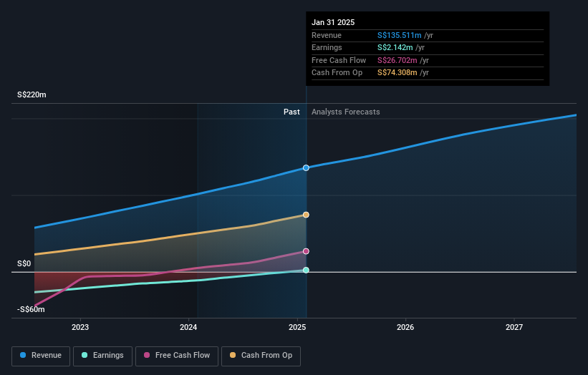Toggle the Revenue legend series

point(41,356)
